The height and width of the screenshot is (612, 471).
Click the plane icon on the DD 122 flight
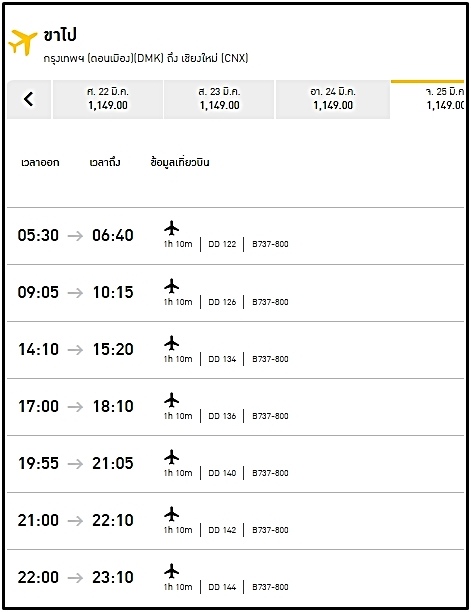click(171, 228)
